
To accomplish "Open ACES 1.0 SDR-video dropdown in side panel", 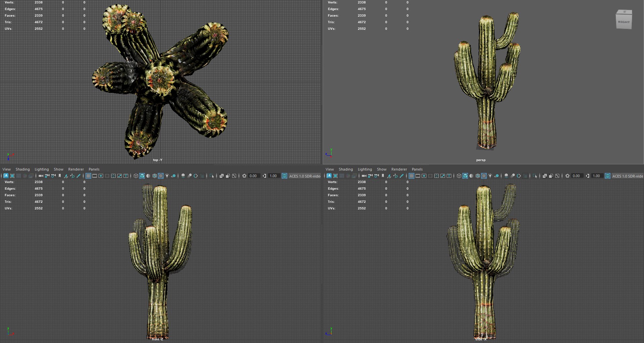I will coord(628,176).
